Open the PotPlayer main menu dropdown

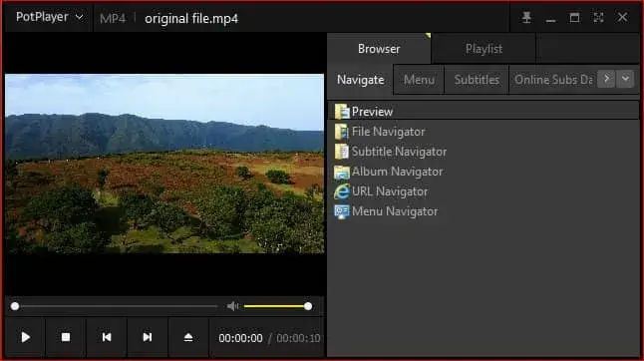[x=49, y=17]
